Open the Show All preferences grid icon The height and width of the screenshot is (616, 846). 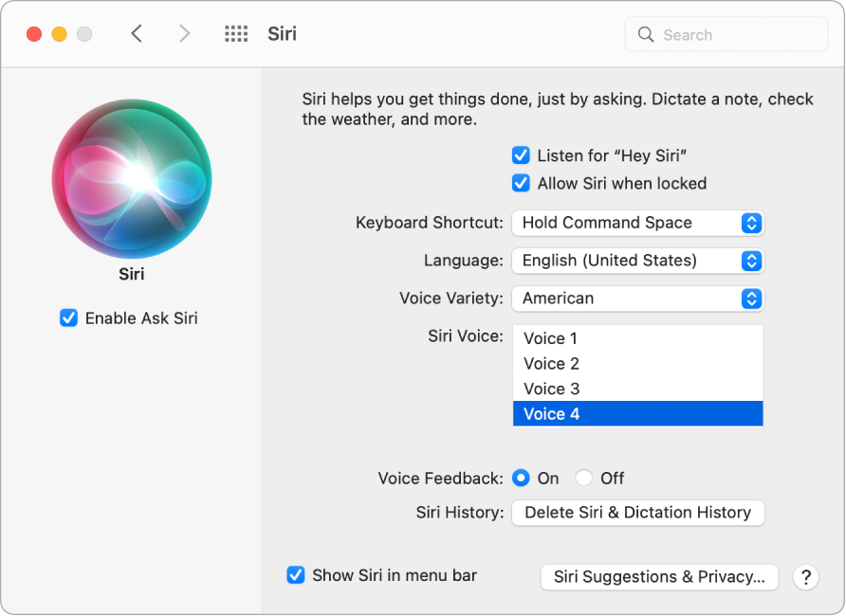[x=235, y=33]
